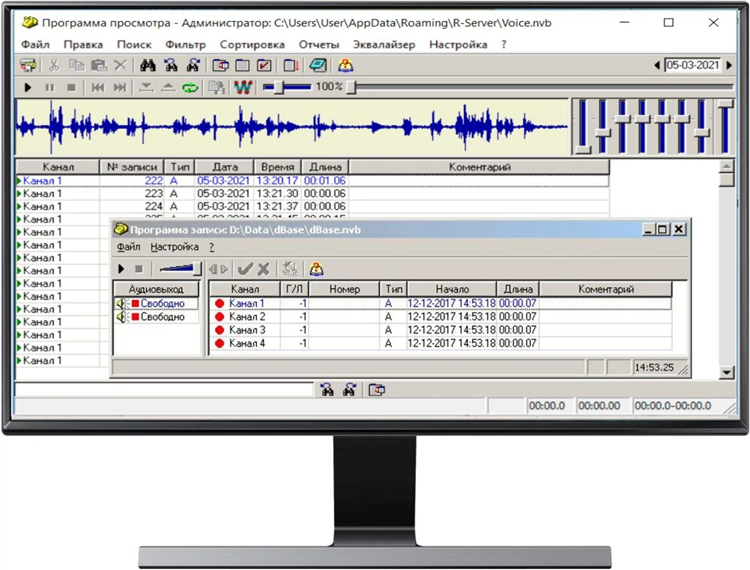Skip to next record button
750x570 pixels.
[x=120, y=88]
